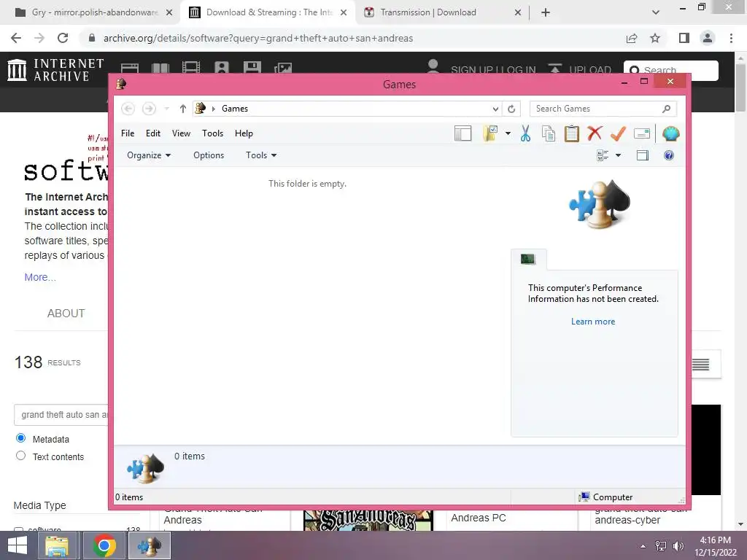This screenshot has width=747, height=560.
Task: Click the blue Help question mark icon
Action: click(669, 155)
